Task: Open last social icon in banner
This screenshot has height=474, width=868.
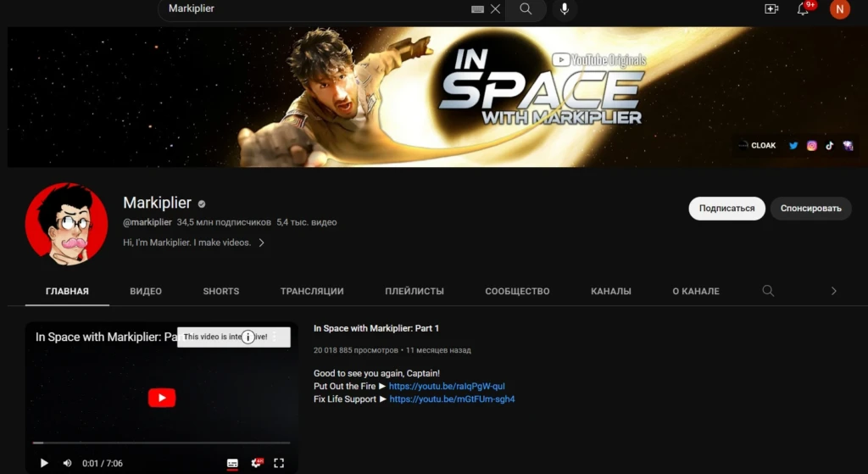Action: coord(848,146)
